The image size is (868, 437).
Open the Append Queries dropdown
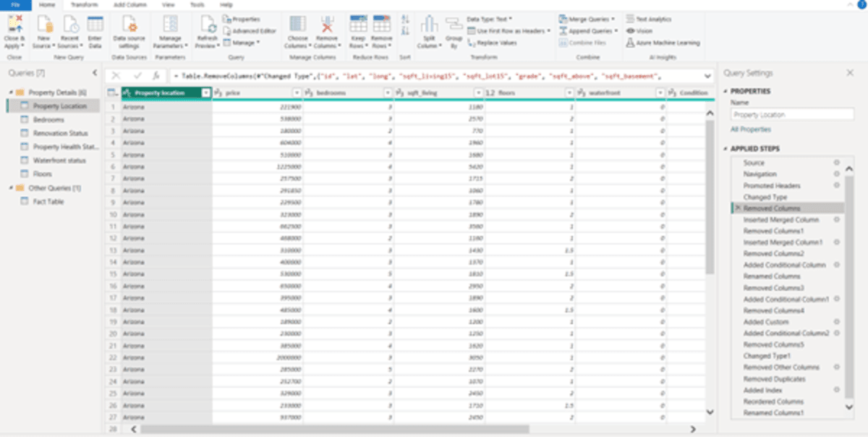pos(588,31)
